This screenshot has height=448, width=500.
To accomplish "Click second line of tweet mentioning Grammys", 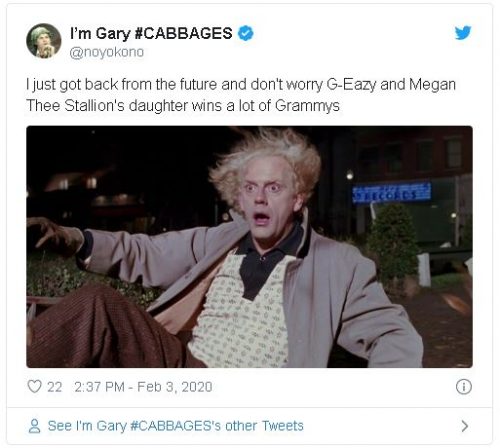I will pos(183,105).
